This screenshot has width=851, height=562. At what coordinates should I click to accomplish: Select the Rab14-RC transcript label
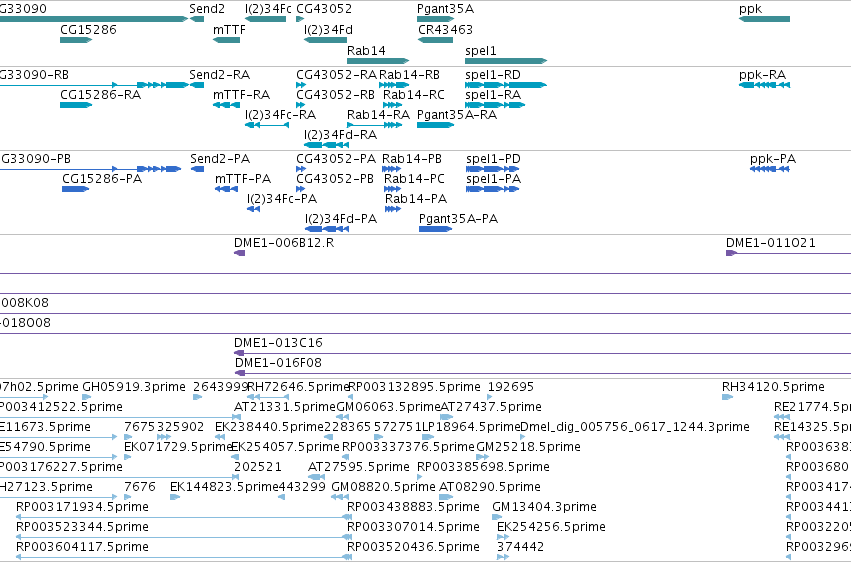pos(414,94)
